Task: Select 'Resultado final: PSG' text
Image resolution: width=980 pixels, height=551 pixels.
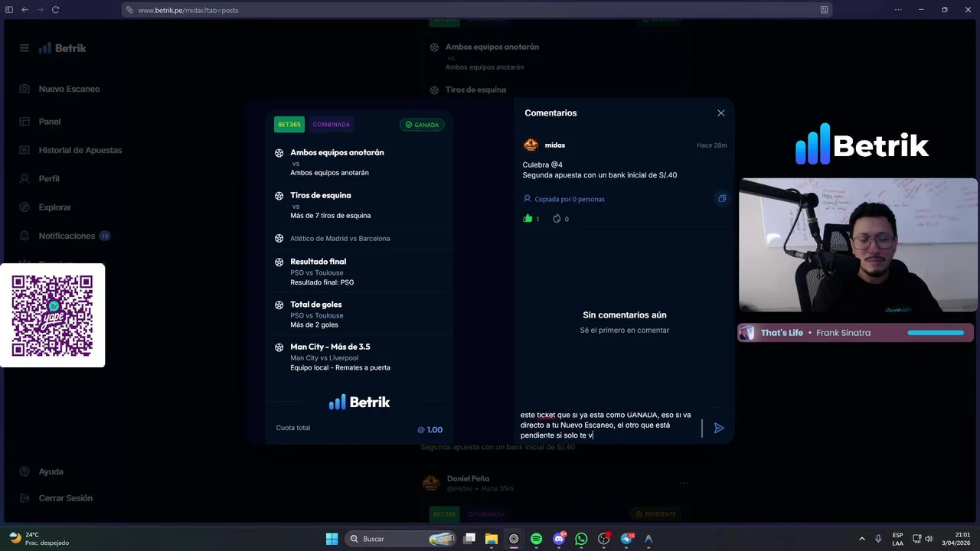Action: coord(322,282)
